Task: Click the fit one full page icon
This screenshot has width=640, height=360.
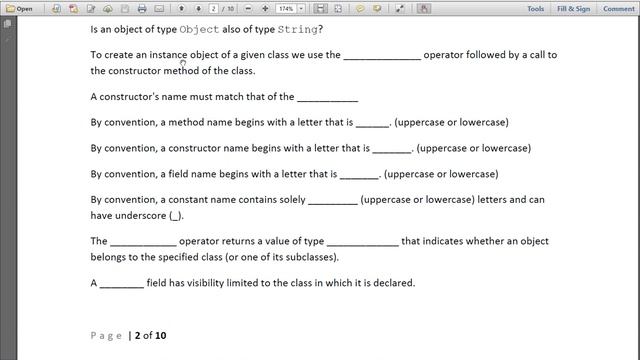Action: pyautogui.click(x=338, y=9)
